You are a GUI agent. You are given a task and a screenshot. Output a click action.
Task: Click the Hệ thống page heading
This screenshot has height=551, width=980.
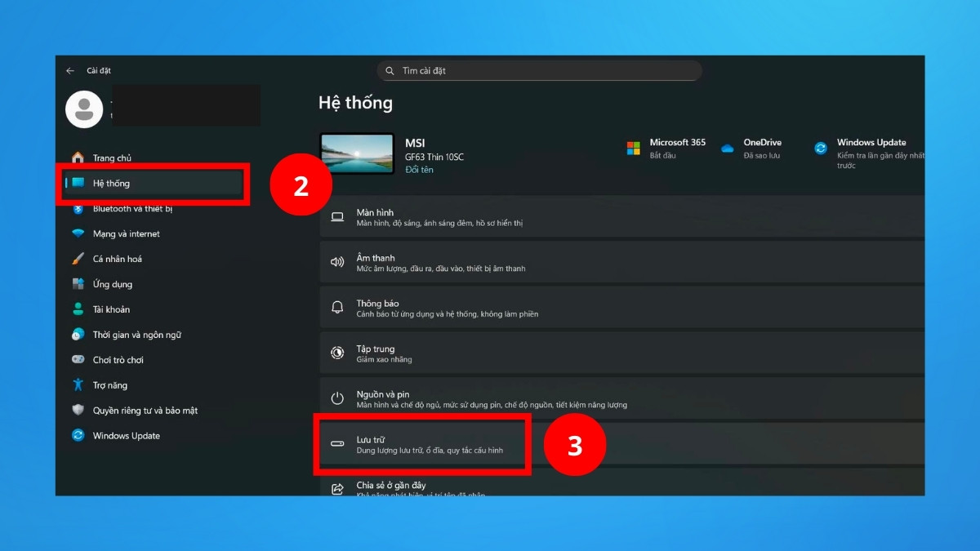(355, 103)
